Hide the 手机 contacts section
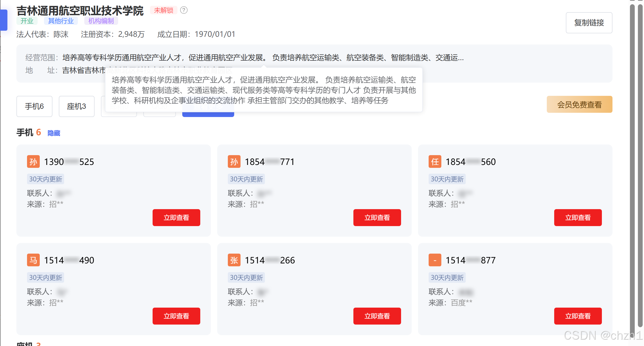This screenshot has height=346, width=644. (54, 133)
